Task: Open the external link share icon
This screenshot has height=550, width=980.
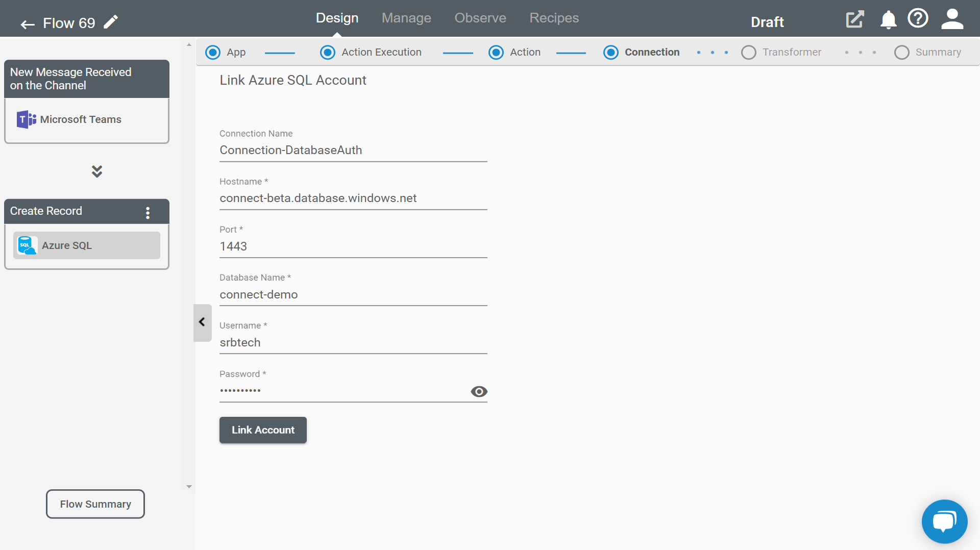Action: point(855,19)
